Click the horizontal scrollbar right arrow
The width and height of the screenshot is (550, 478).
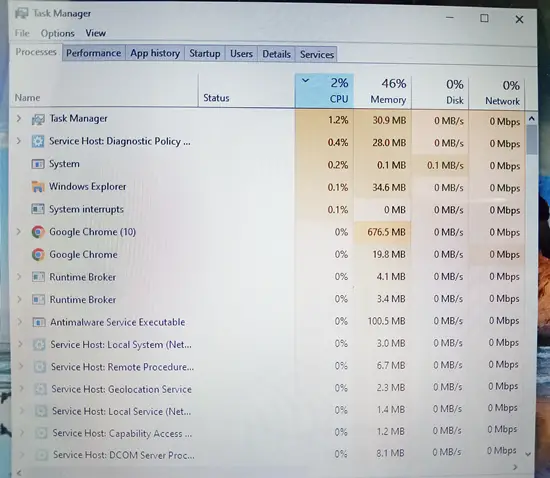[x=515, y=467]
